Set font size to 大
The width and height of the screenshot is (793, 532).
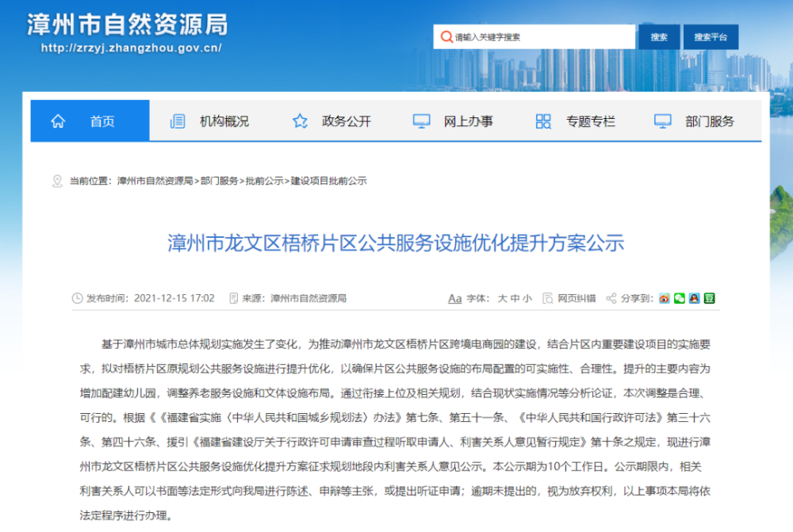click(502, 298)
